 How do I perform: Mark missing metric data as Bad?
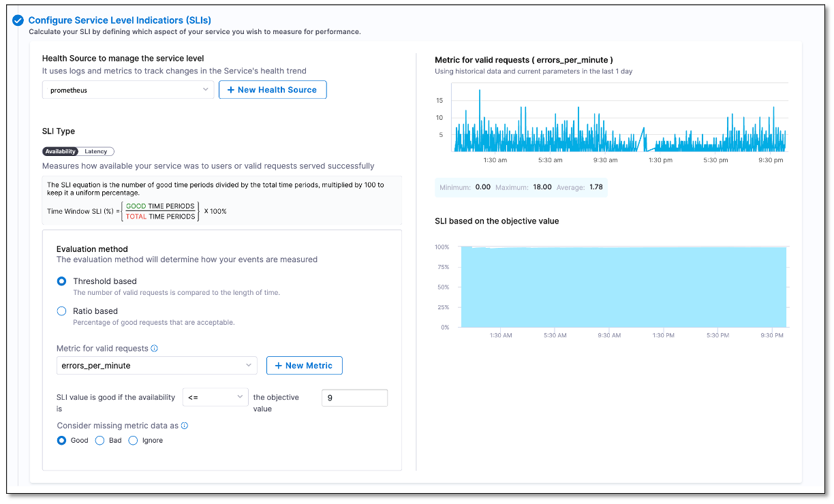101,440
